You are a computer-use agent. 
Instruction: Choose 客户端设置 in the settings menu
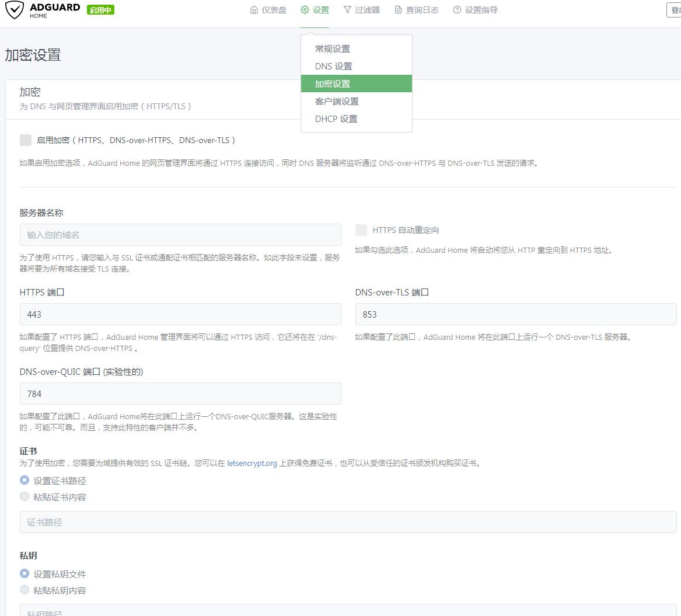pyautogui.click(x=336, y=101)
